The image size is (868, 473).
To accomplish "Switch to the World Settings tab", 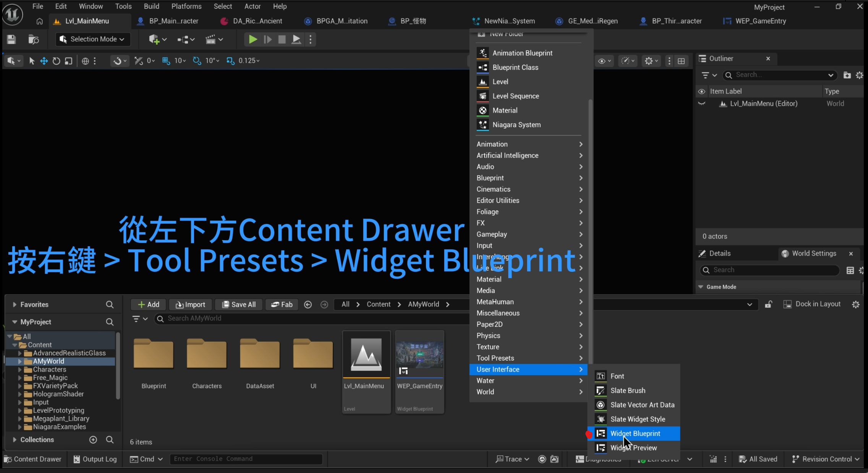I will (x=814, y=254).
